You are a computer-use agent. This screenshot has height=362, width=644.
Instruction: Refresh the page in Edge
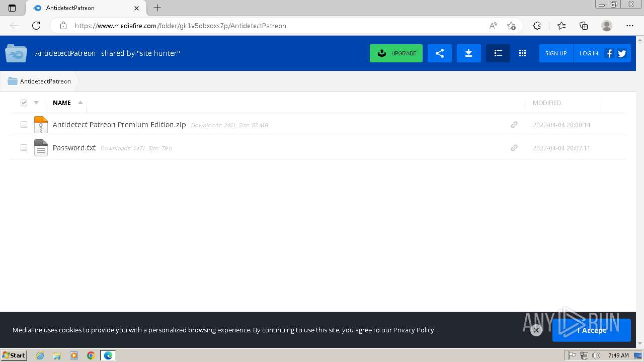click(36, 26)
